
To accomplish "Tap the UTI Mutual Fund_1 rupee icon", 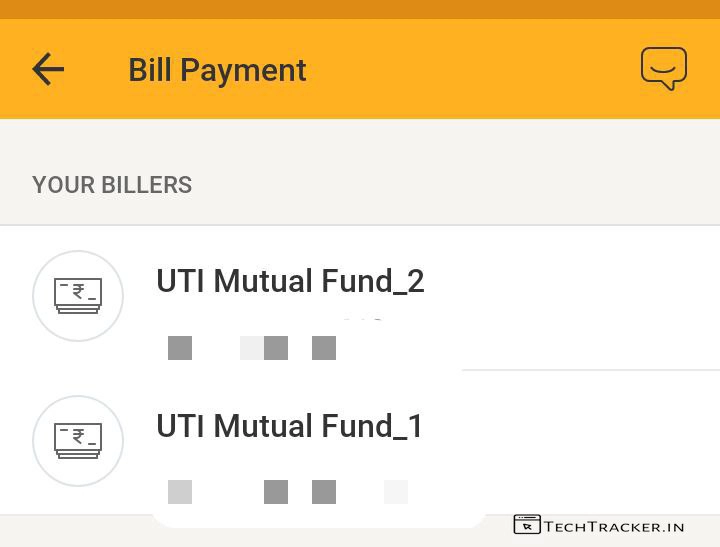I will [x=78, y=440].
